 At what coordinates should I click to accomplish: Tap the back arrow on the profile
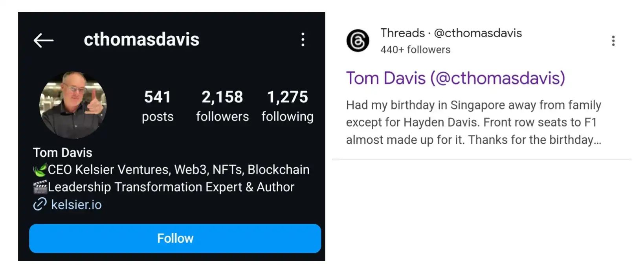[x=43, y=40]
